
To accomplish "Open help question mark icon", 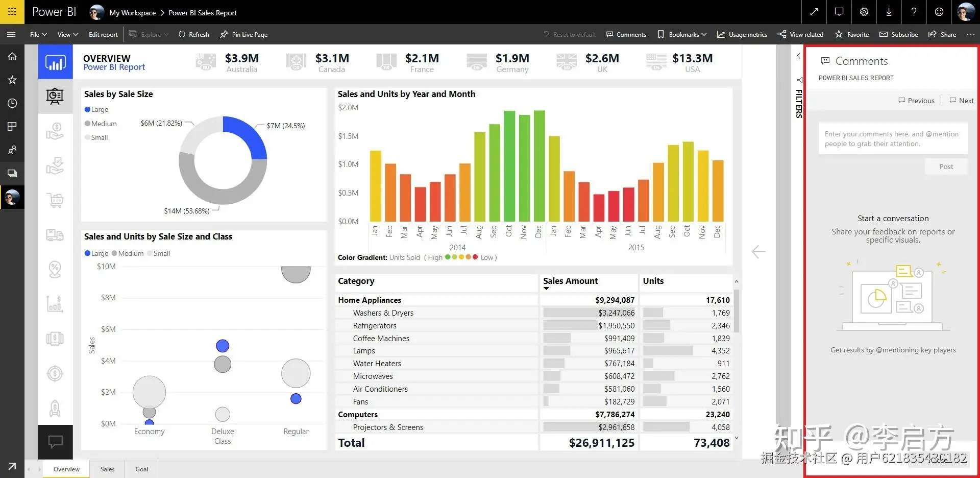I will 914,12.
